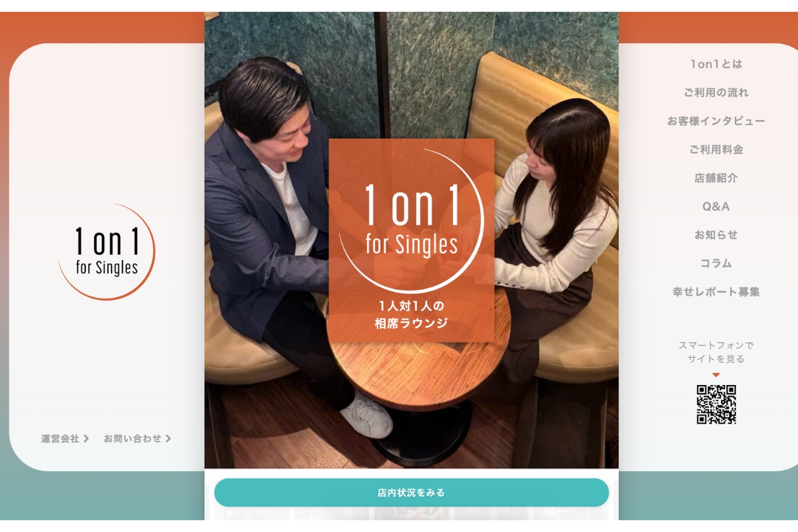
Task: Open 店舗紹介 store listing
Action: pyautogui.click(x=716, y=178)
